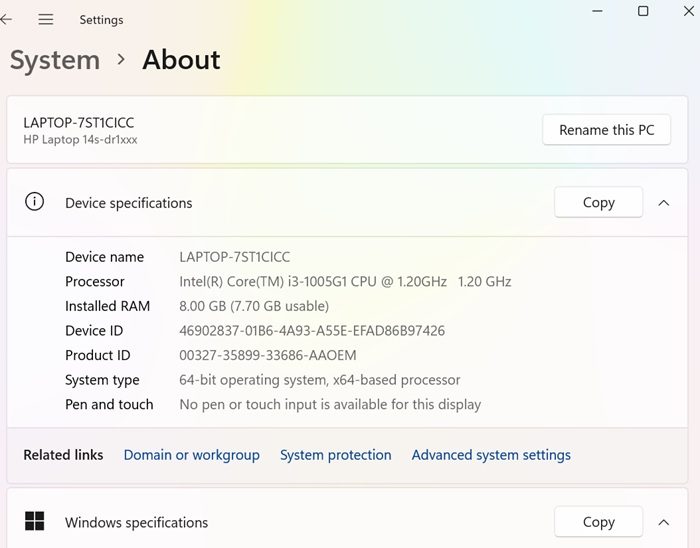Click the Device ID value text
This screenshot has height=548, width=700.
coord(312,331)
